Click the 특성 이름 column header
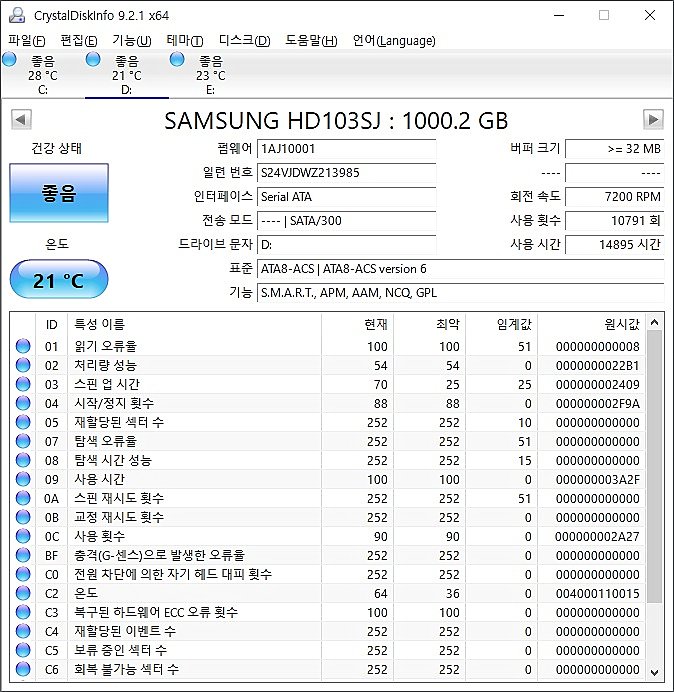Image resolution: width=674 pixels, height=692 pixels. pyautogui.click(x=194, y=324)
